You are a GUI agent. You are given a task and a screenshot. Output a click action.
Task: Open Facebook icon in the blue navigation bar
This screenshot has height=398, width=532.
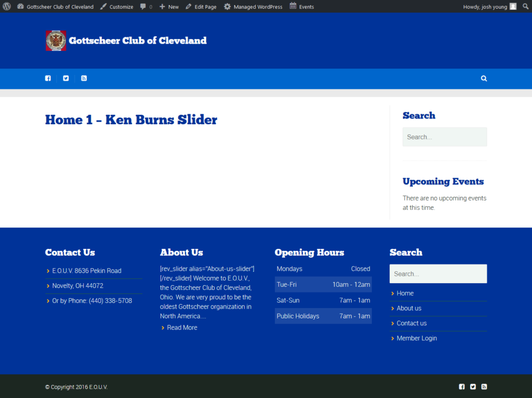point(48,78)
